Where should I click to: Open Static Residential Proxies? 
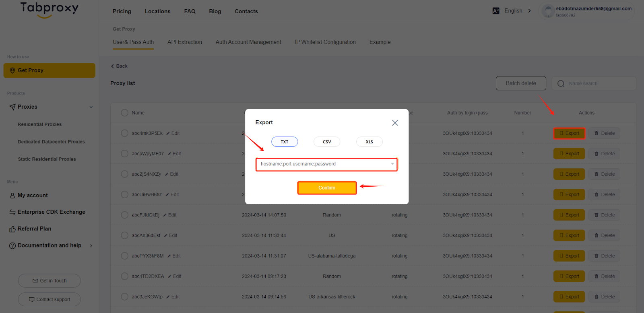(47, 159)
